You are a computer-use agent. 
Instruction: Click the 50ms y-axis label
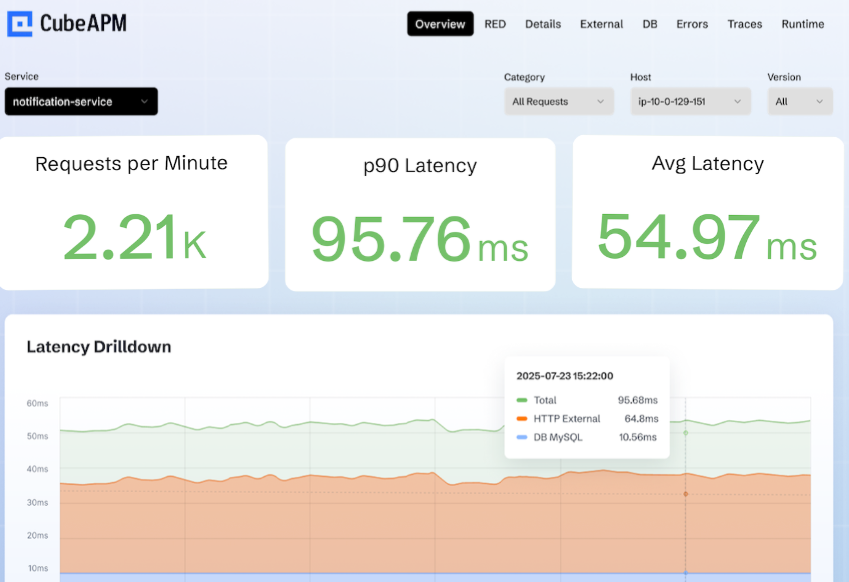pyautogui.click(x=37, y=436)
